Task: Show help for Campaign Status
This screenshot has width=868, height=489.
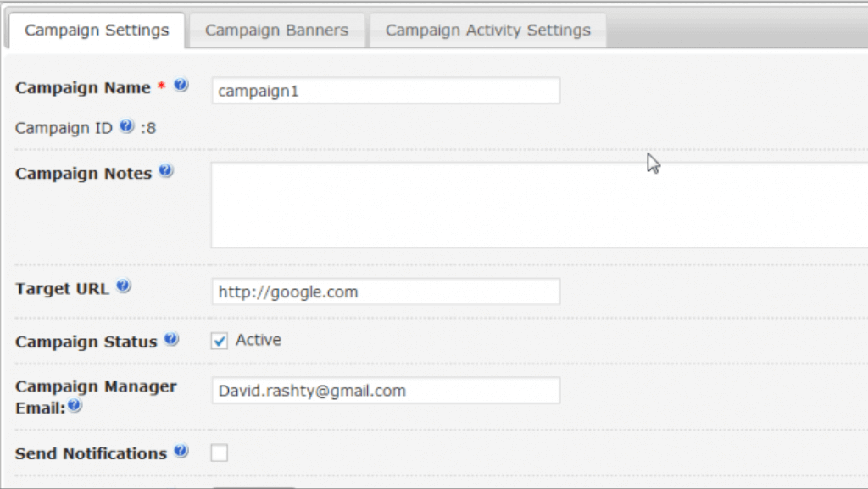Action: tap(171, 340)
